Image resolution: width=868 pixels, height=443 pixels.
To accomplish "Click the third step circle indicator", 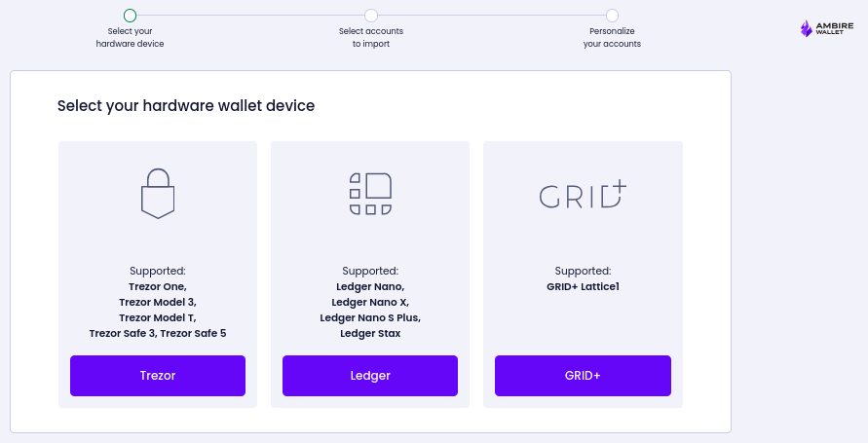I will [612, 15].
